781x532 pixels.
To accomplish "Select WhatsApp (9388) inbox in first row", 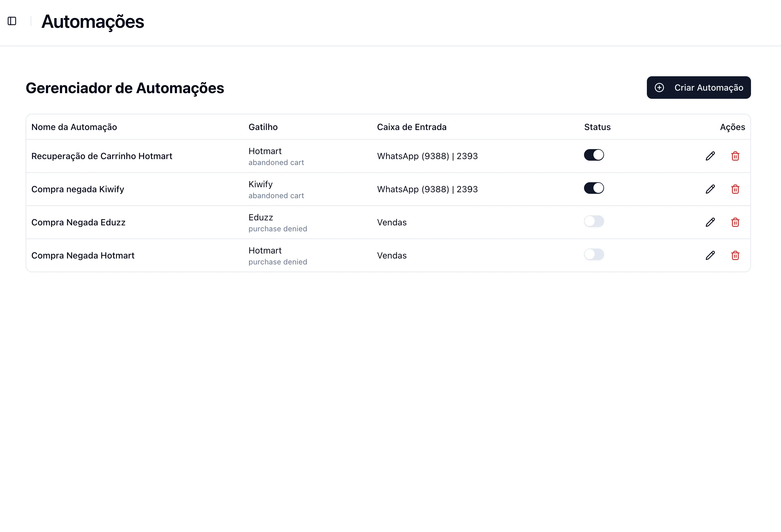I will click(427, 156).
